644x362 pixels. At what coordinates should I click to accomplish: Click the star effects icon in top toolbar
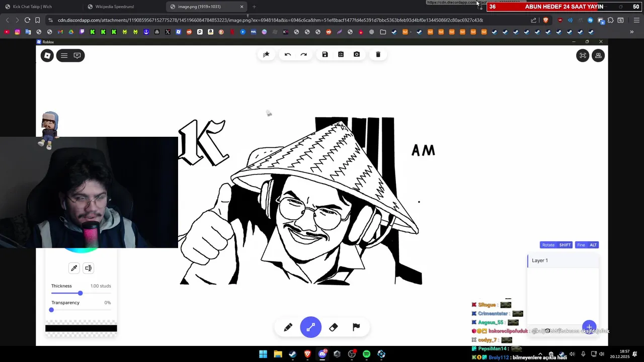tap(266, 54)
